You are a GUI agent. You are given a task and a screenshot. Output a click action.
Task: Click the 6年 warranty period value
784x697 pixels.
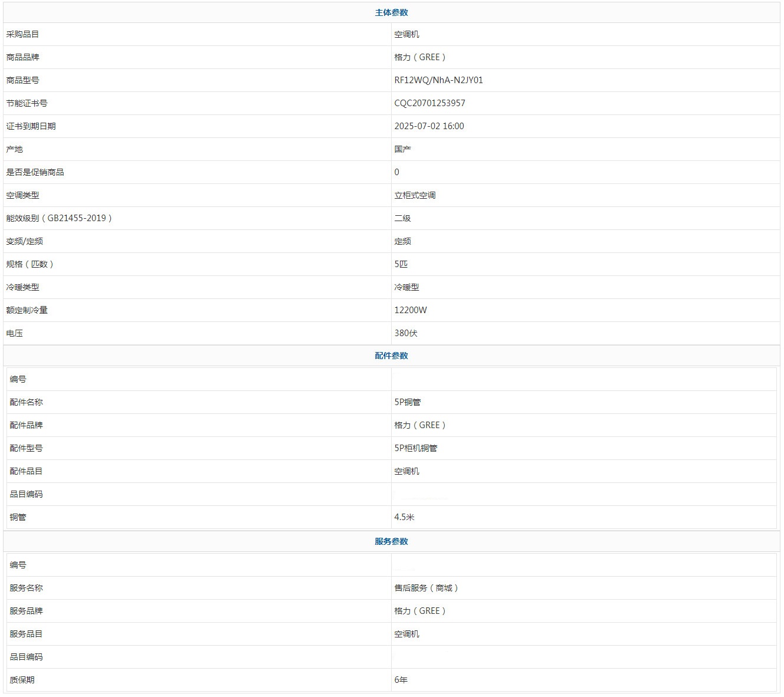click(401, 680)
